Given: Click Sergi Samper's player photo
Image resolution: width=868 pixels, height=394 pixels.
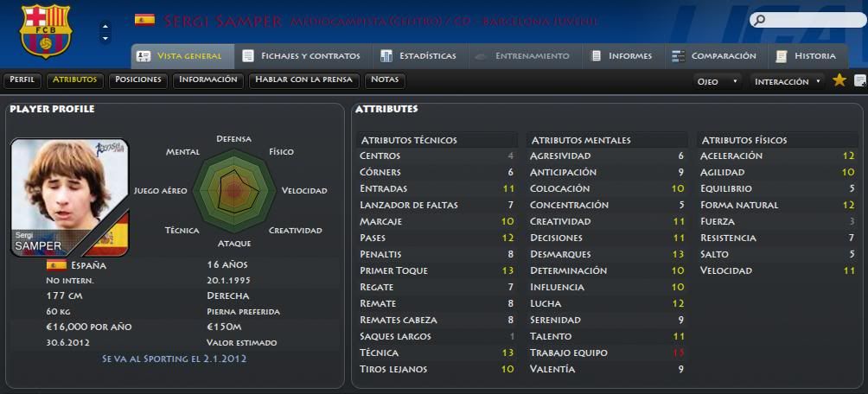Looking at the screenshot, I should (x=70, y=198).
